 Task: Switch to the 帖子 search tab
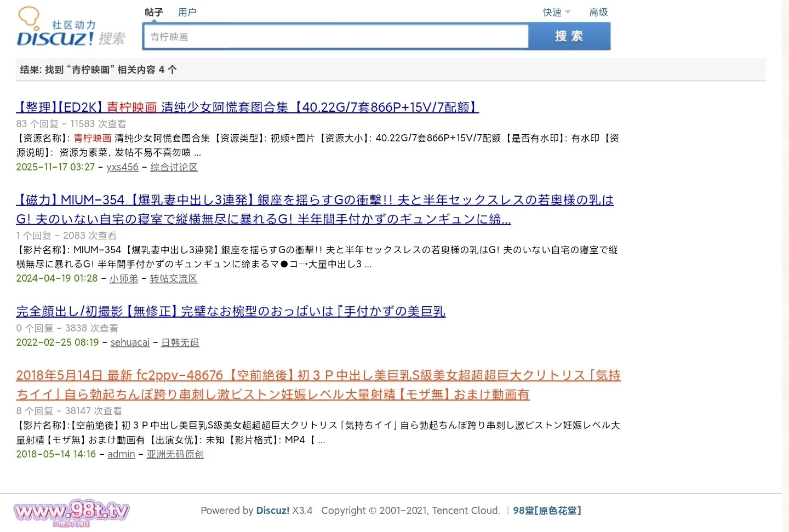(x=154, y=12)
